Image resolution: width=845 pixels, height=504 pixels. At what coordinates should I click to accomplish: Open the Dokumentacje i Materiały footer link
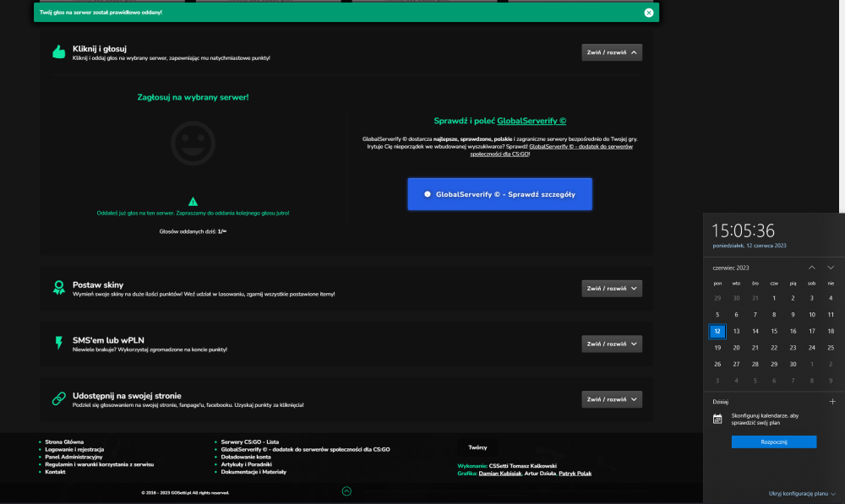point(253,472)
